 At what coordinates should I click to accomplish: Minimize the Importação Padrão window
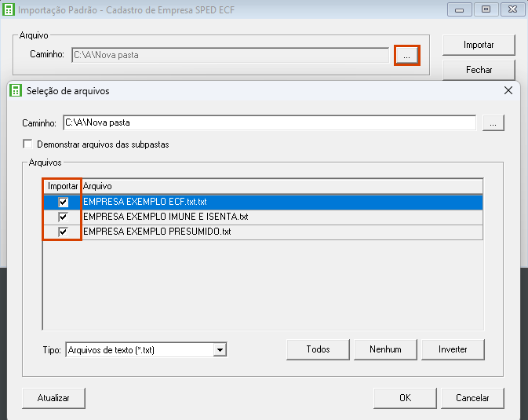coord(459,9)
